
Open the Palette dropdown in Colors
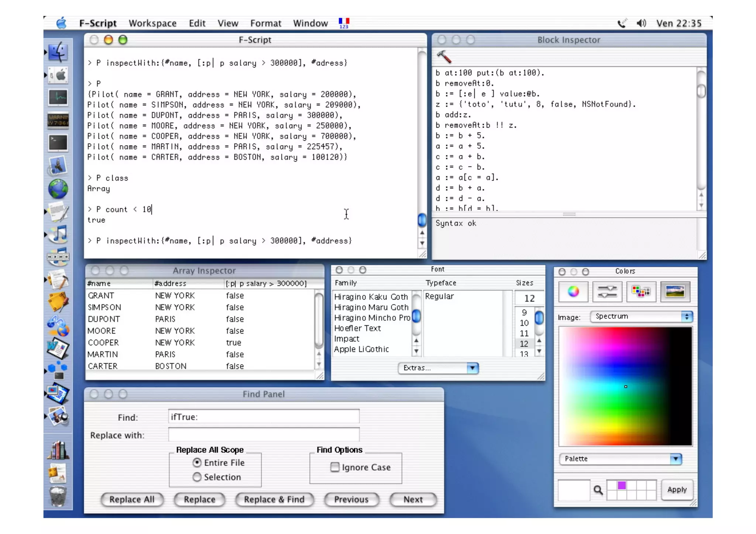[x=620, y=459]
